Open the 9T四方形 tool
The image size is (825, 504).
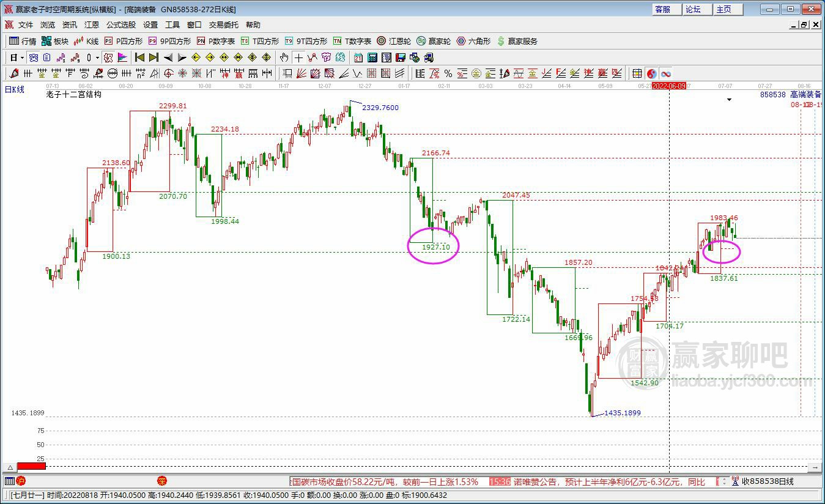306,41
